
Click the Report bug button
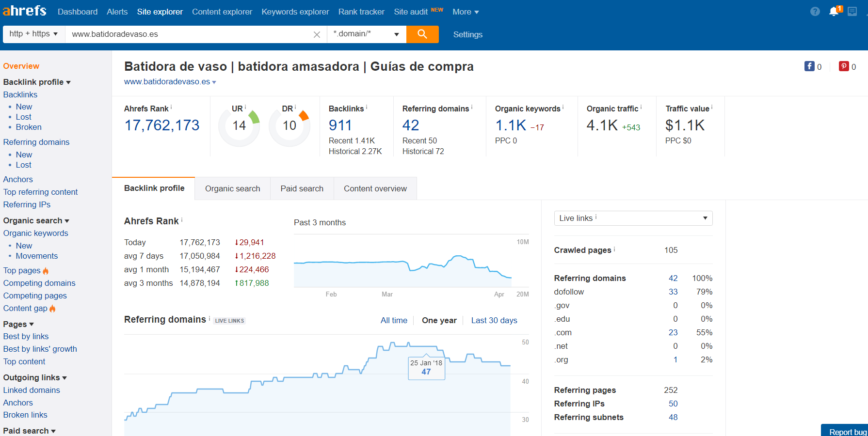pos(845,431)
